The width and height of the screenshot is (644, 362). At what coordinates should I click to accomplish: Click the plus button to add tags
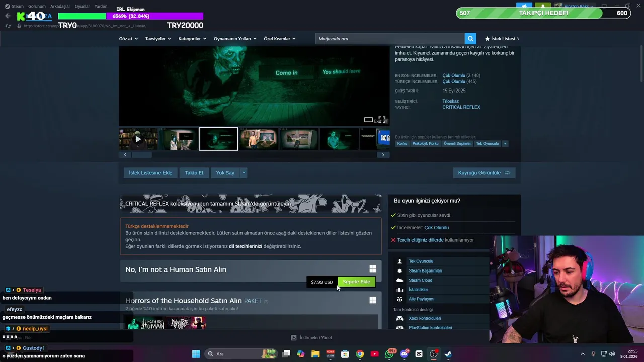[x=505, y=144]
